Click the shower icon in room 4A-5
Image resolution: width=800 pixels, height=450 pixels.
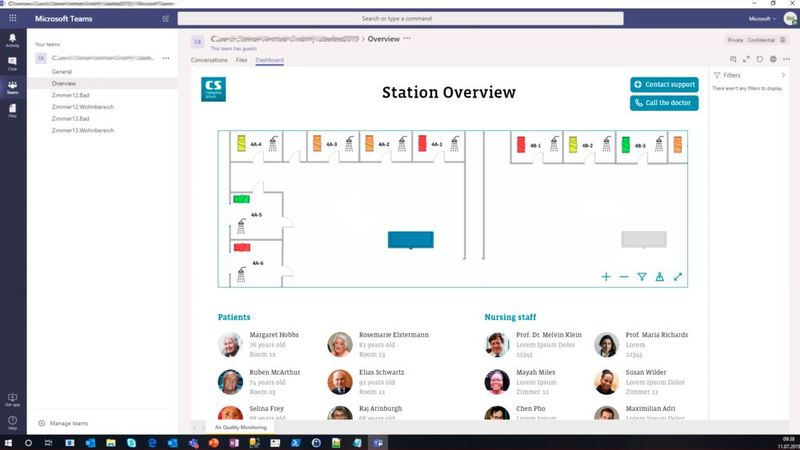[x=241, y=226]
